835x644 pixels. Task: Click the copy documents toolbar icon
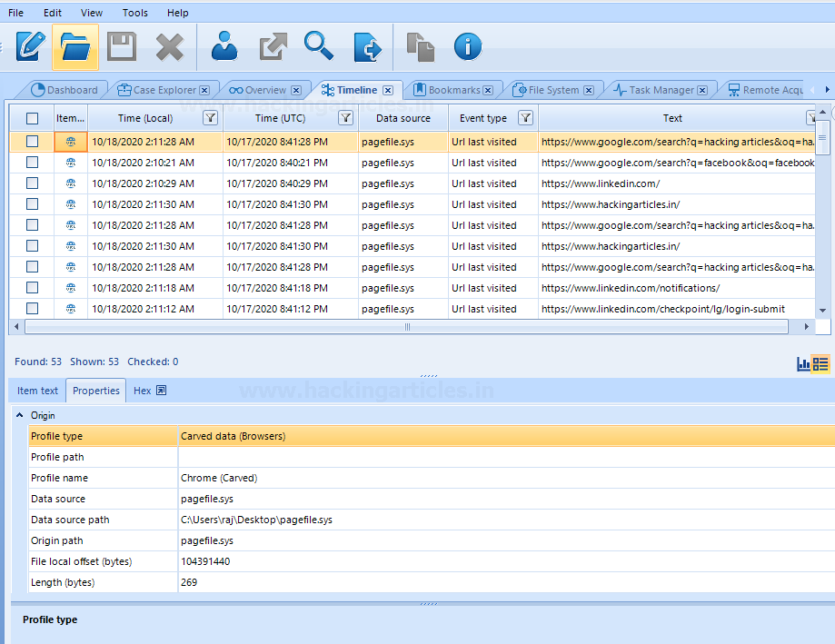pyautogui.click(x=420, y=47)
